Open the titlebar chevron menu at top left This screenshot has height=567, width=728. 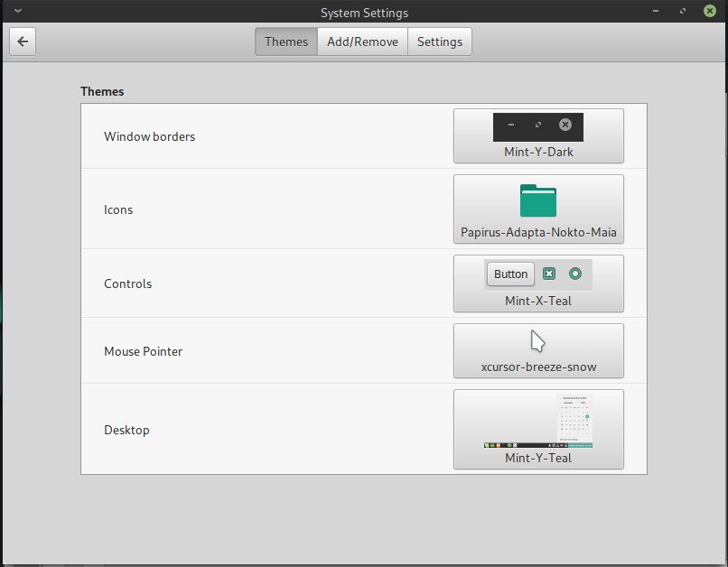point(19,12)
